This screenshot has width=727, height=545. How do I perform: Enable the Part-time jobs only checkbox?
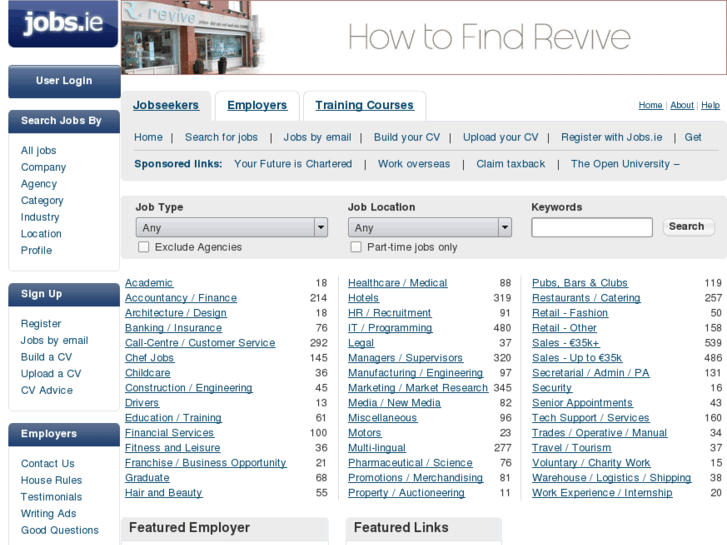(356, 247)
